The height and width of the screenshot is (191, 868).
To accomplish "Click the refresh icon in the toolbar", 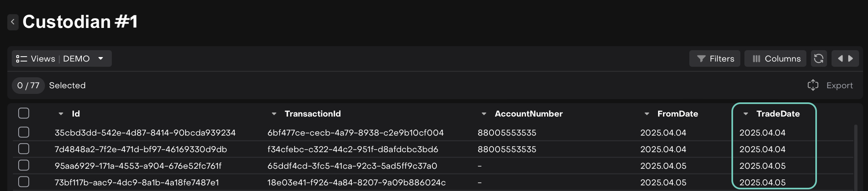I will coord(819,59).
